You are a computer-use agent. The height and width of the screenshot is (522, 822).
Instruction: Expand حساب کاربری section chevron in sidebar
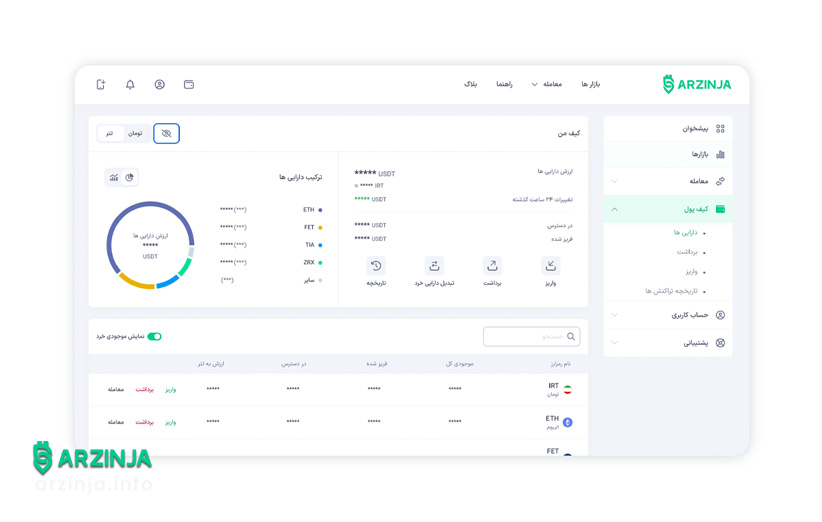(614, 315)
